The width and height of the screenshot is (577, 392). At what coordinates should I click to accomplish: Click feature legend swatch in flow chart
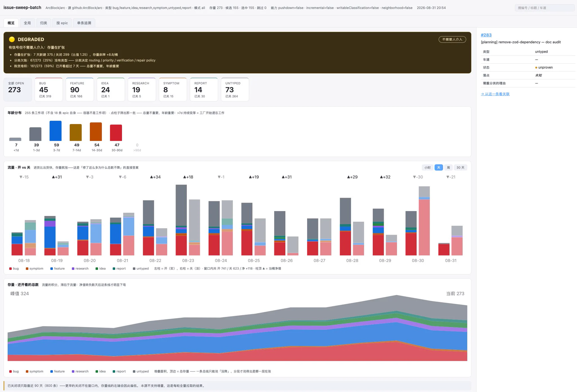[52, 269]
